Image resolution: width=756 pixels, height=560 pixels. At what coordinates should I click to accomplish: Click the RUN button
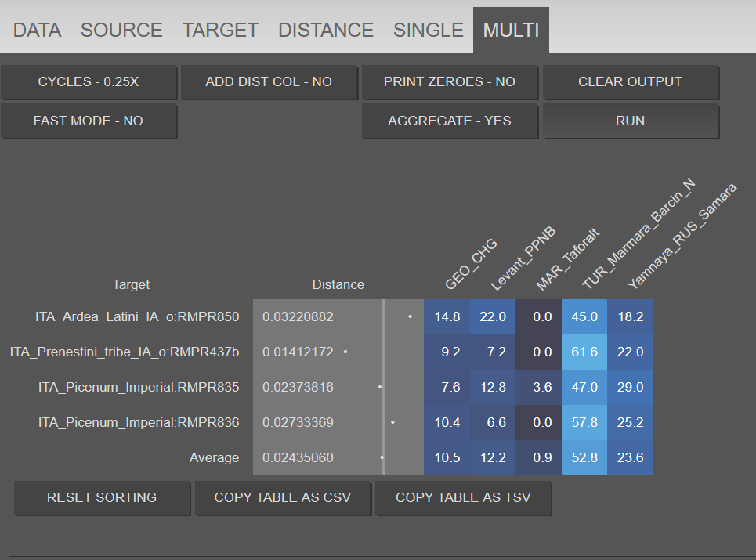point(631,121)
